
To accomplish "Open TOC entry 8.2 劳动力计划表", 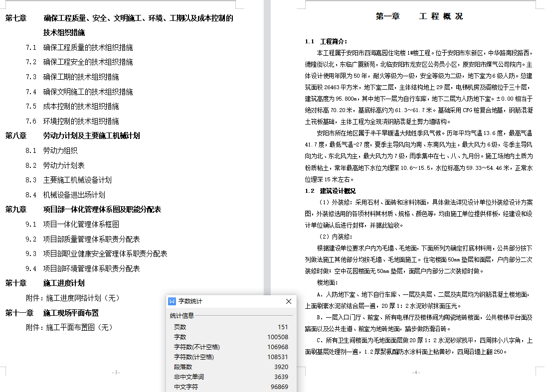I will click(x=63, y=165).
